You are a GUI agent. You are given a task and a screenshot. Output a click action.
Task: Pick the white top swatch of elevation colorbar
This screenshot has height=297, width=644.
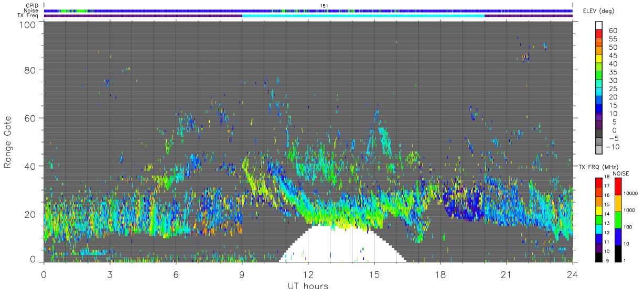pos(599,26)
